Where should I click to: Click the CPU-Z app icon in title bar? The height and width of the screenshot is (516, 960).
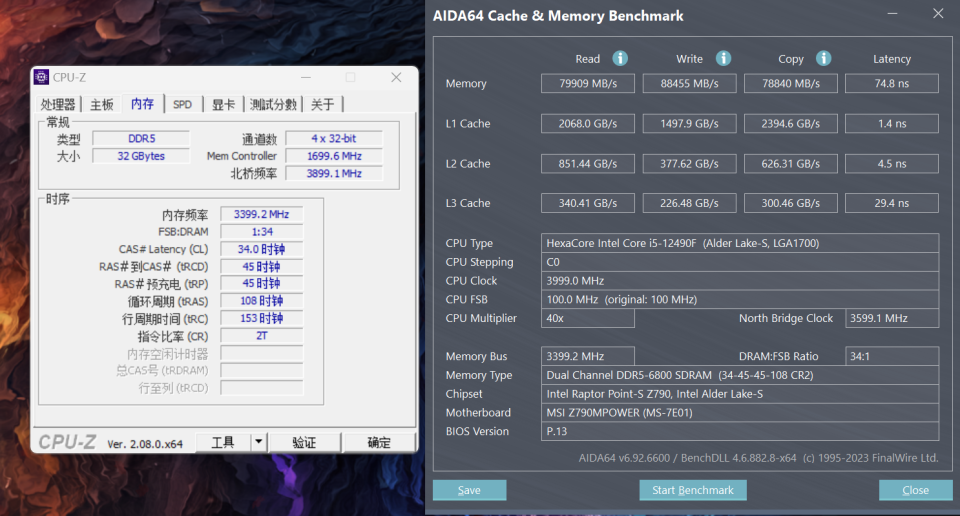pos(41,77)
